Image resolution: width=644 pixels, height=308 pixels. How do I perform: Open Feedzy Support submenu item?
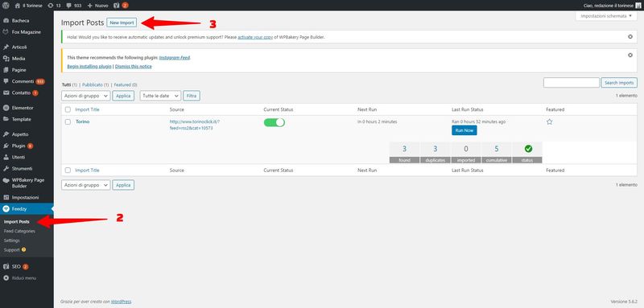click(14, 250)
